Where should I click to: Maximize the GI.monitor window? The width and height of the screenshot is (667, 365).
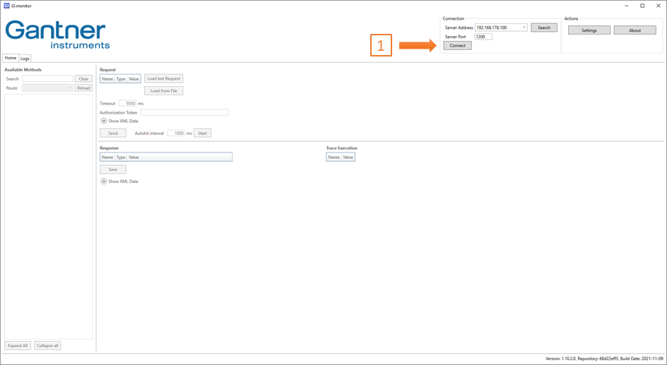click(x=642, y=6)
